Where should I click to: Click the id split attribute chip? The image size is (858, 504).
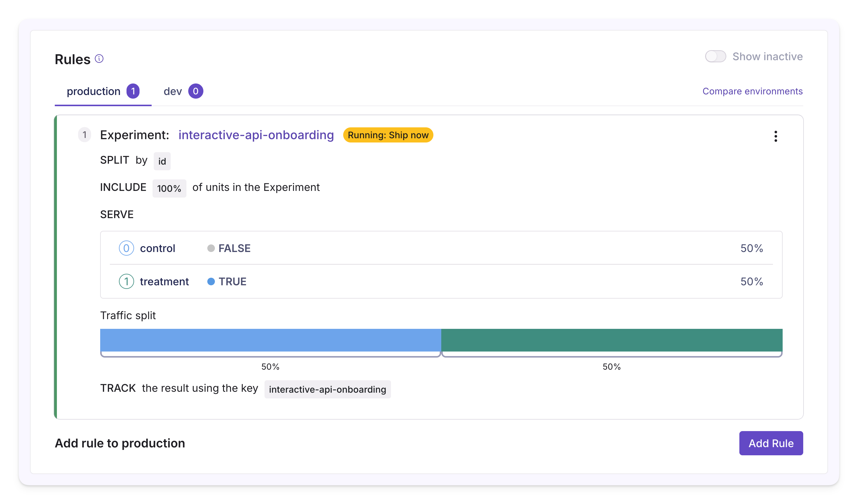(x=162, y=161)
